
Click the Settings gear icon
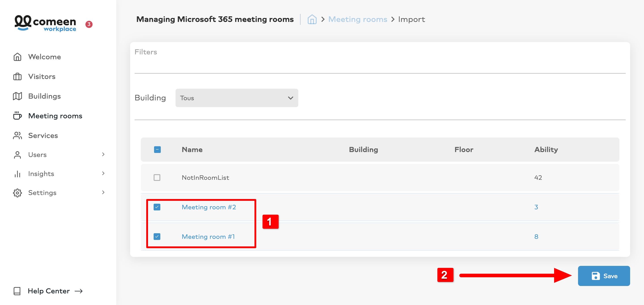click(x=17, y=193)
